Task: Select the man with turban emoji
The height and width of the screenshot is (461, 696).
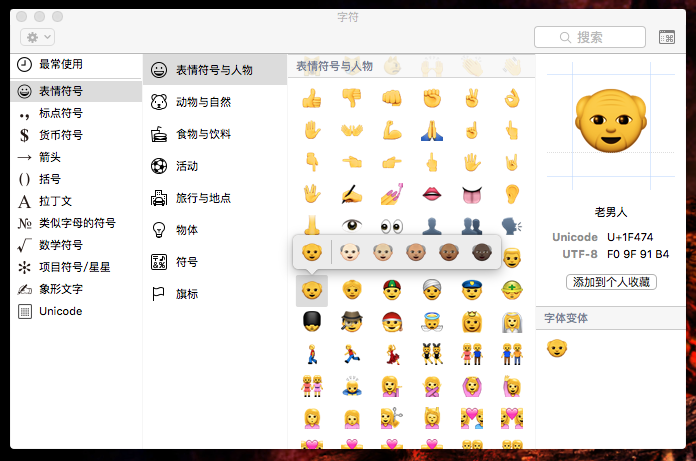Action: pos(432,290)
